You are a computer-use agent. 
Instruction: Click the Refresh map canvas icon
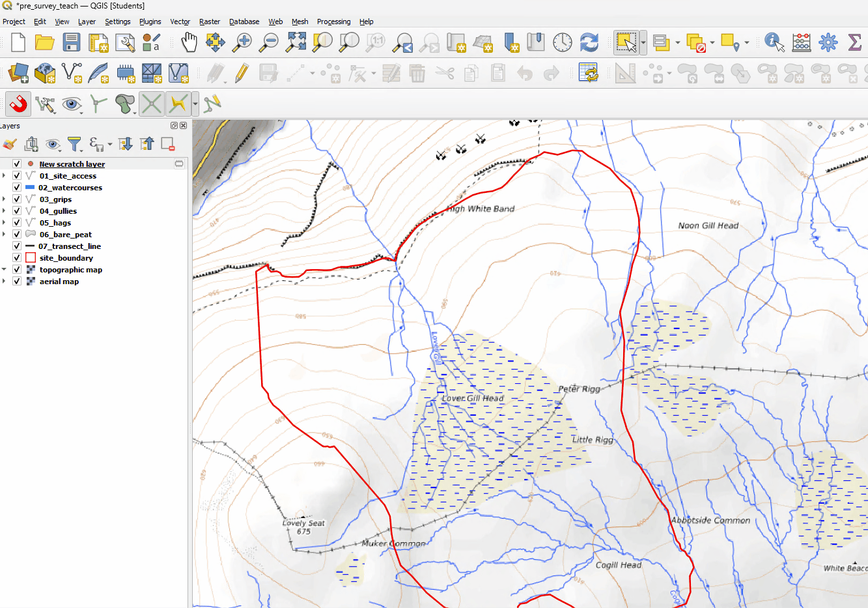589,42
